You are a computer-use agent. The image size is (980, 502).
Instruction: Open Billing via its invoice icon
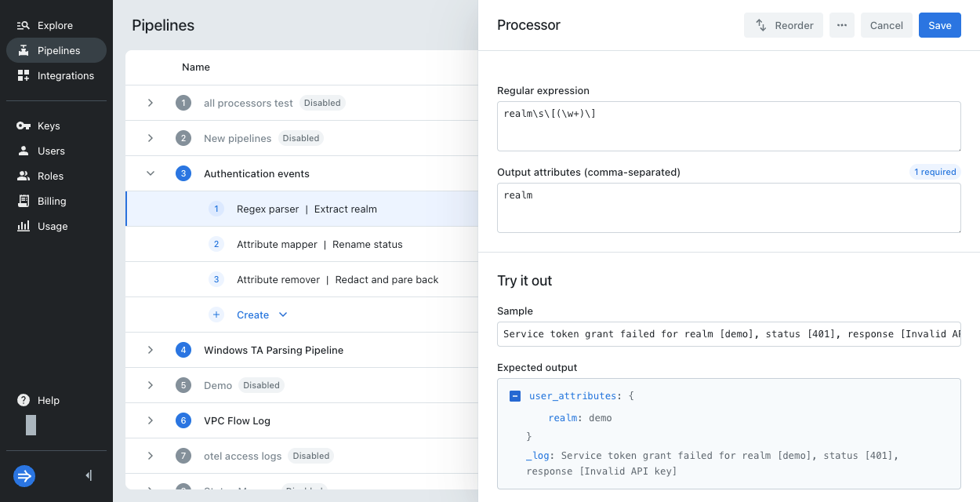[x=24, y=201]
